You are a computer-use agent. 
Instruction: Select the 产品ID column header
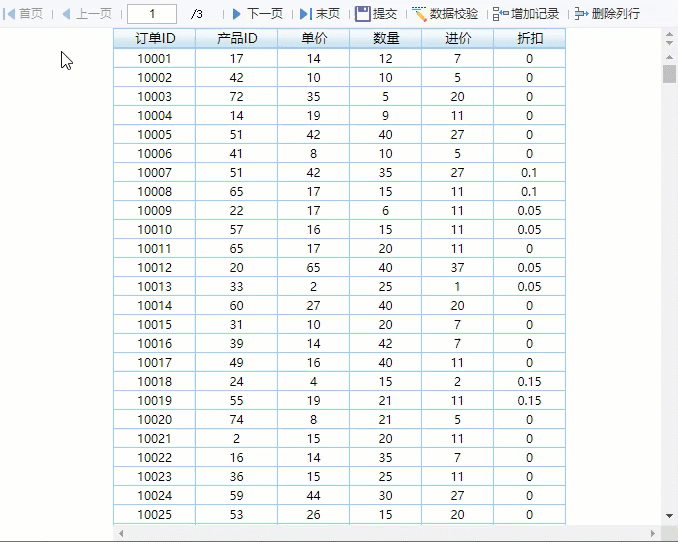click(x=237, y=38)
